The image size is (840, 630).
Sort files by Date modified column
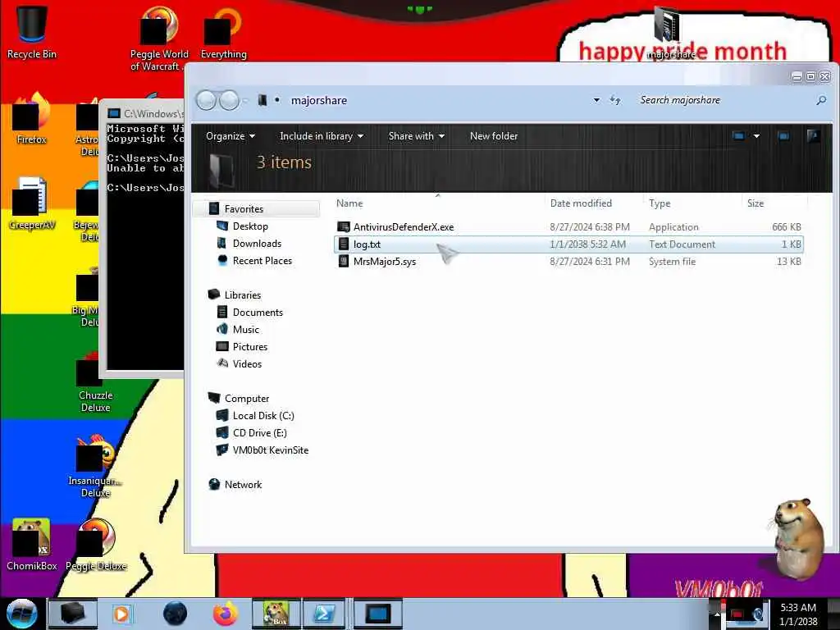point(581,203)
